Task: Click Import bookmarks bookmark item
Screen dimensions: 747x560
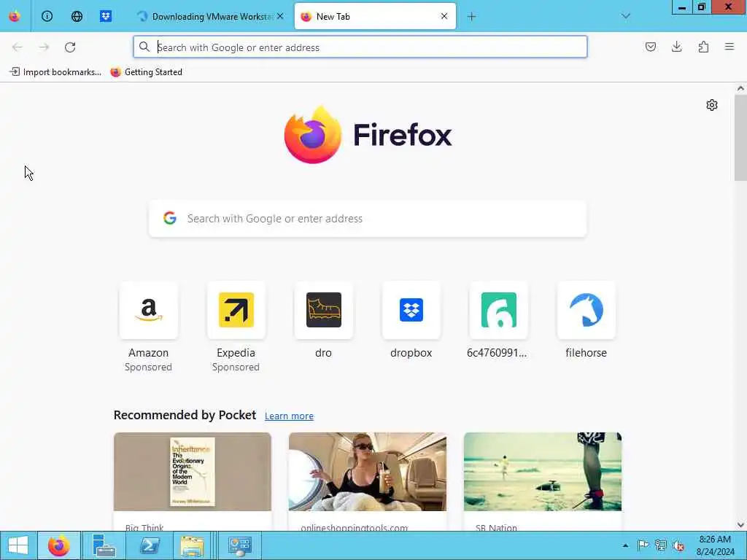Action: (x=55, y=72)
